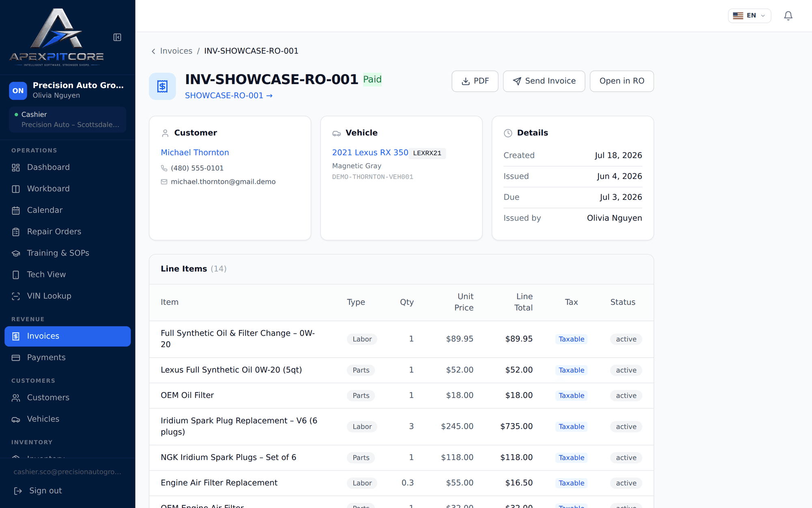812x508 pixels.
Task: Open the EN language dropdown
Action: pyautogui.click(x=749, y=15)
